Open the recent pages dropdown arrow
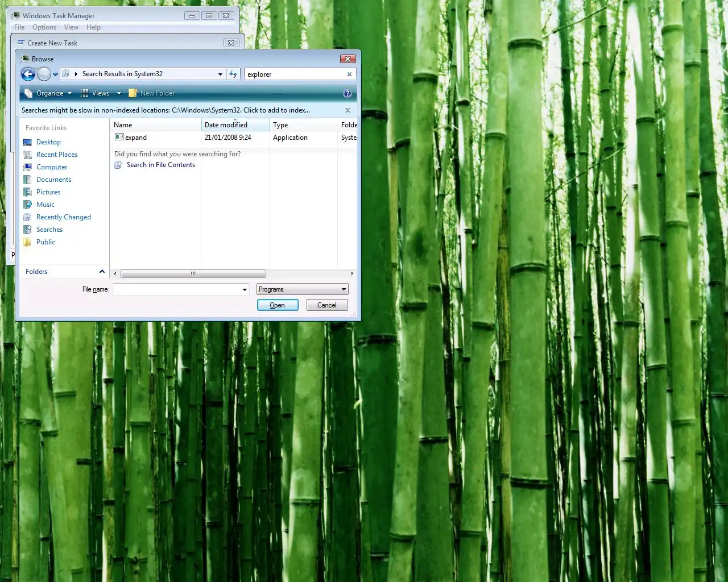This screenshot has width=728, height=582. (55, 74)
